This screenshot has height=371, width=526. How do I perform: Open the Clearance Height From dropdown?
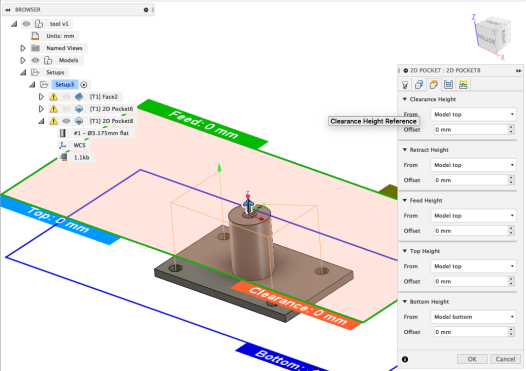tap(473, 114)
